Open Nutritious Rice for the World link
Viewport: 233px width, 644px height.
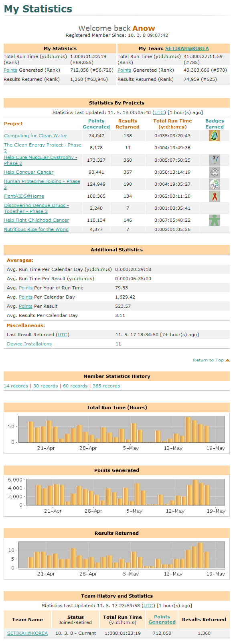(x=36, y=229)
